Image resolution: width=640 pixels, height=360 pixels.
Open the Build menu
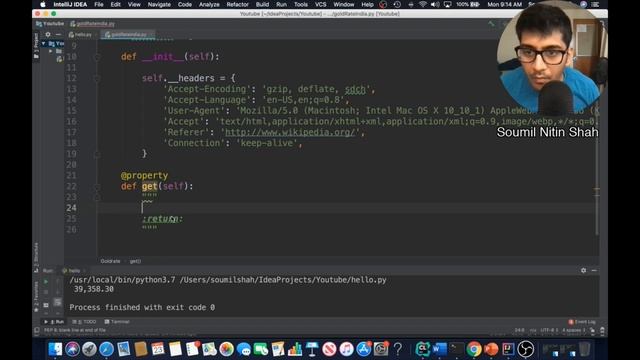pyautogui.click(x=262, y=4)
